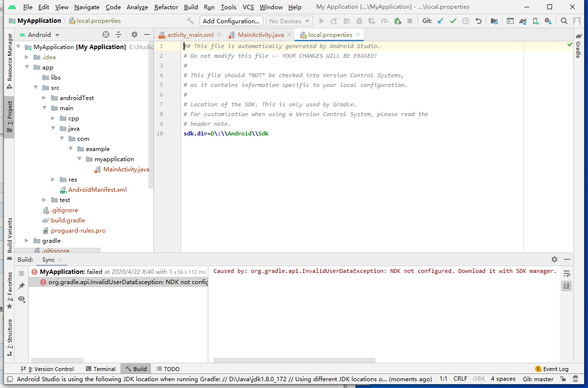588x388 pixels.
Task: Toggle the Build Variants side tab
Action: coord(9,238)
